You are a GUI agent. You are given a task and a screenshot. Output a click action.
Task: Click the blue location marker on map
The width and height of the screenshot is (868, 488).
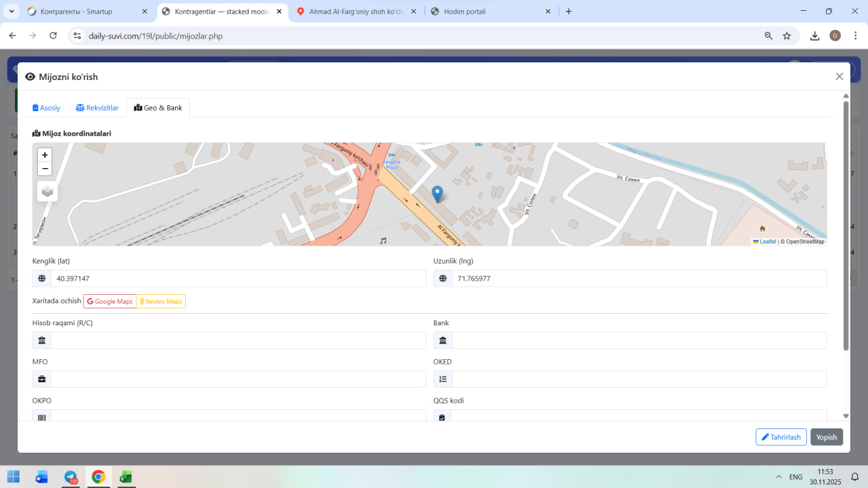point(437,194)
